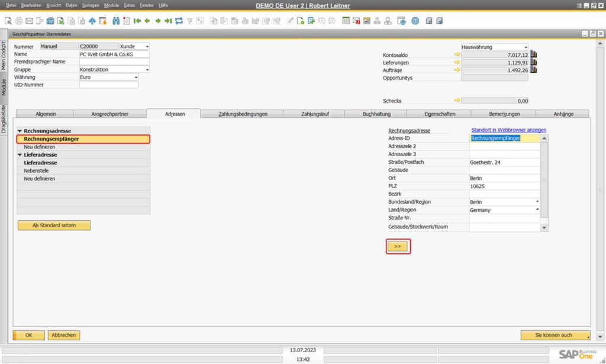Collapse the Rechnungsadresse tree node
Screen dimensions: 606x364
pos(20,131)
